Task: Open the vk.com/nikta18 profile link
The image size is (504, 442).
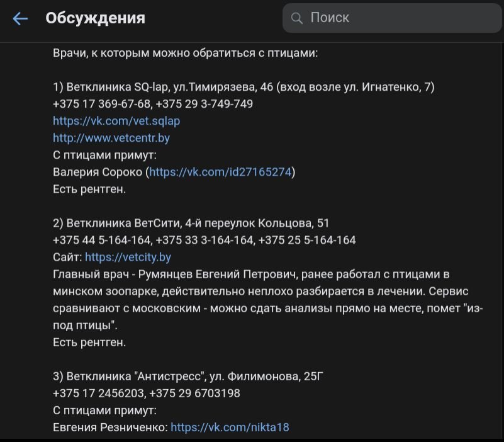Action: [230, 428]
